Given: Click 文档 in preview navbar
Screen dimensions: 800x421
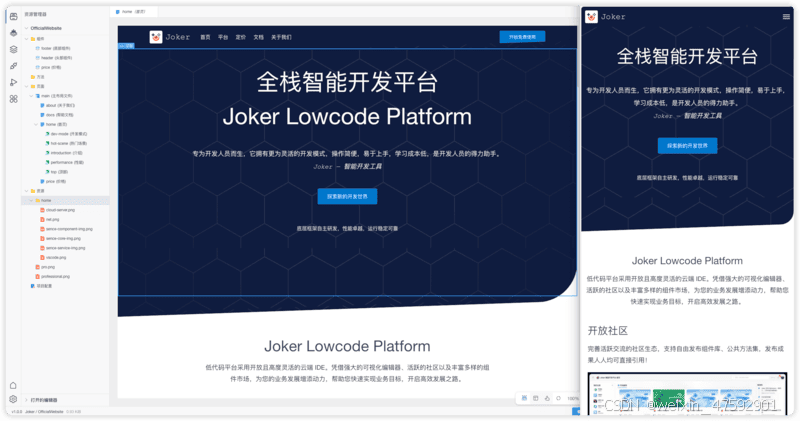Looking at the screenshot, I should point(259,37).
